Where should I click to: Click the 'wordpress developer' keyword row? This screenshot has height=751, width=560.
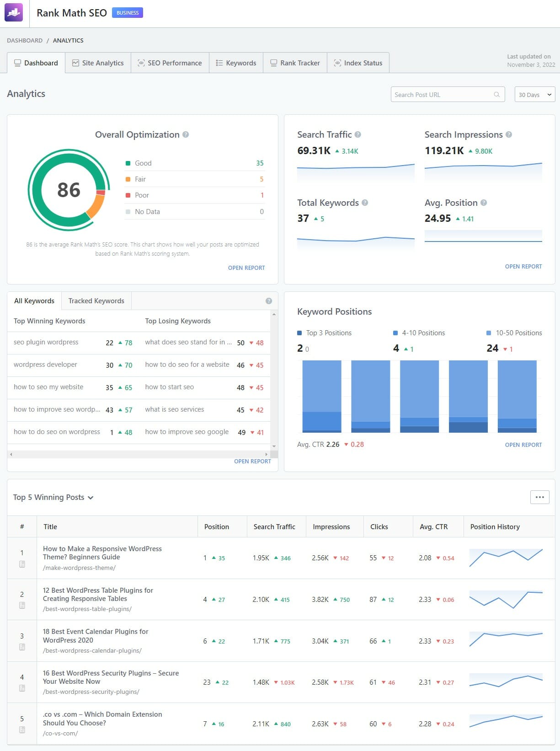click(73, 365)
